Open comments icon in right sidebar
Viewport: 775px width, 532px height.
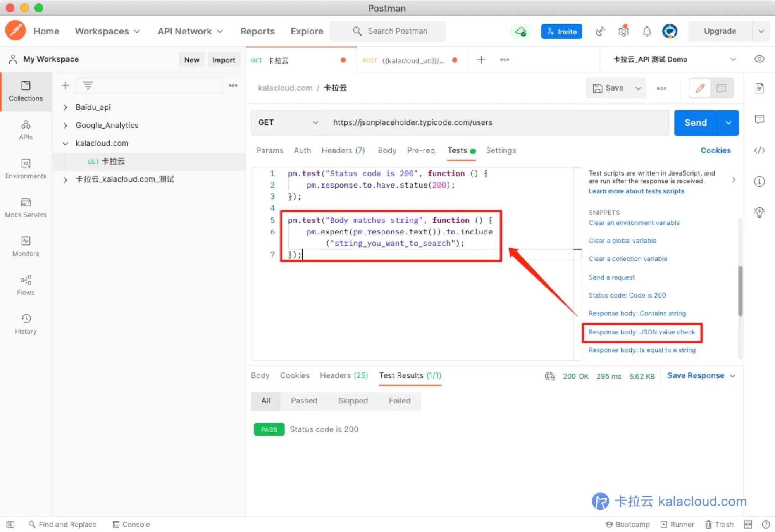click(x=759, y=119)
